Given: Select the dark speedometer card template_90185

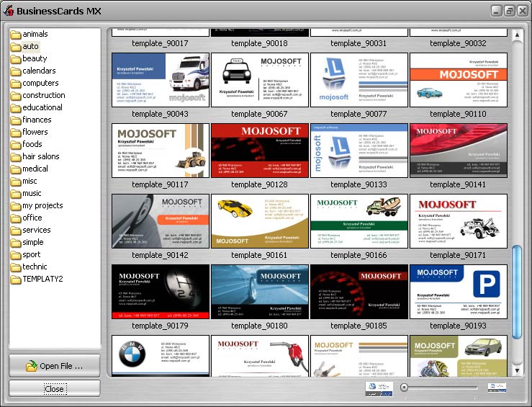Looking at the screenshot, I should (x=359, y=292).
